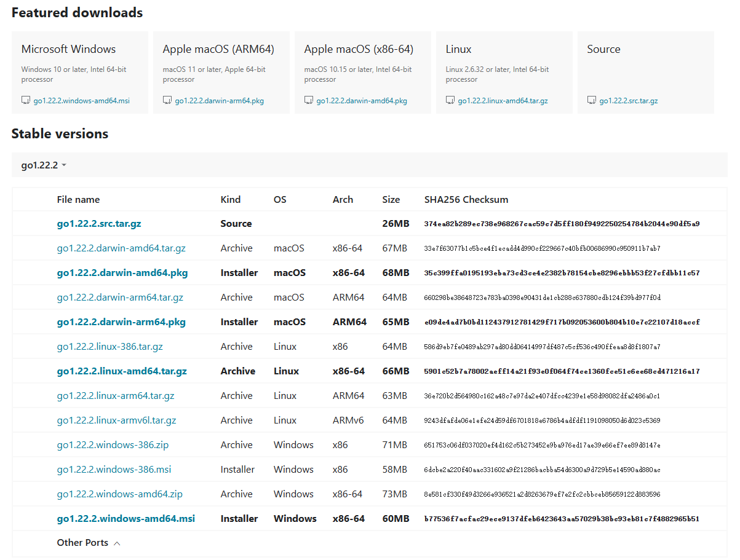Open the Apple macOS (x86-64) featured card

click(x=363, y=73)
